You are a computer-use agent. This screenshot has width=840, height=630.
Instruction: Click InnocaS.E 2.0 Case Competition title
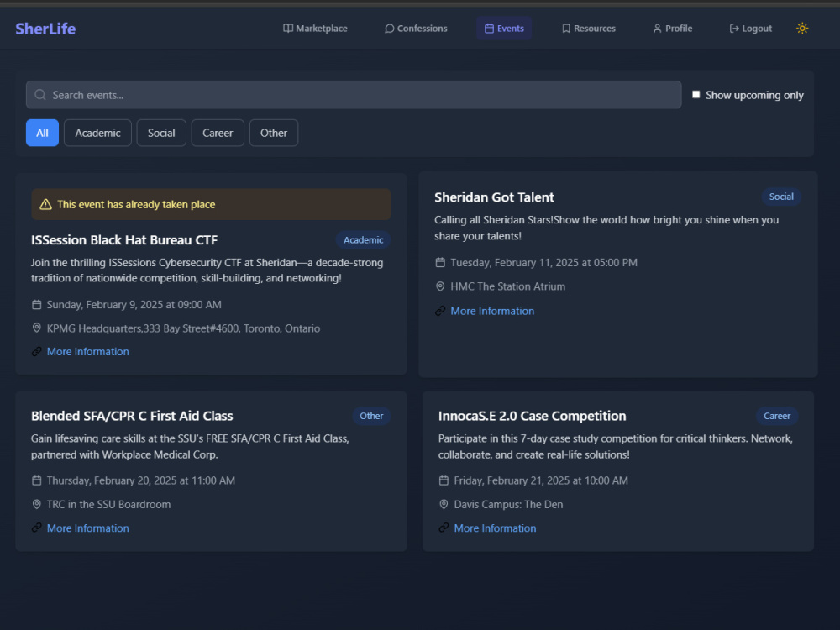[x=532, y=416]
